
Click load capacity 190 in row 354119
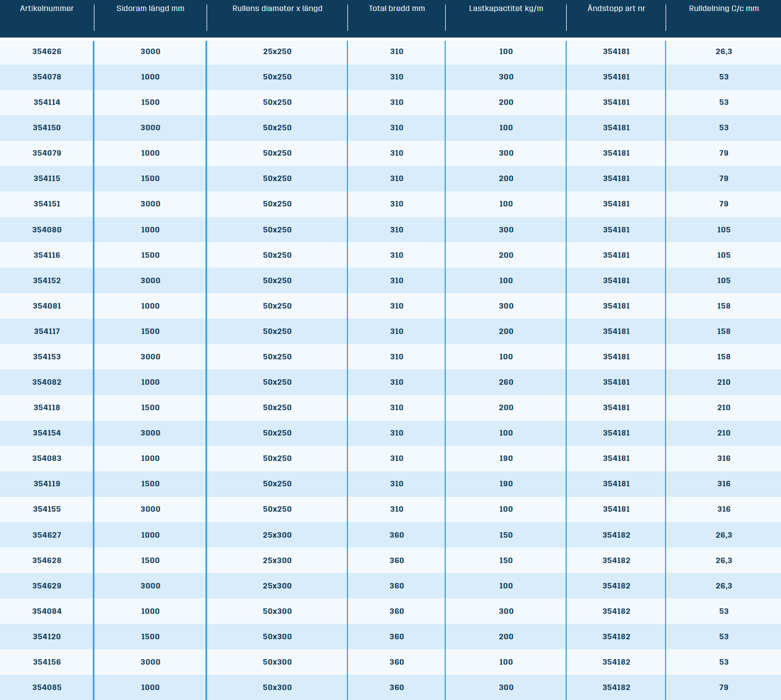tap(506, 484)
